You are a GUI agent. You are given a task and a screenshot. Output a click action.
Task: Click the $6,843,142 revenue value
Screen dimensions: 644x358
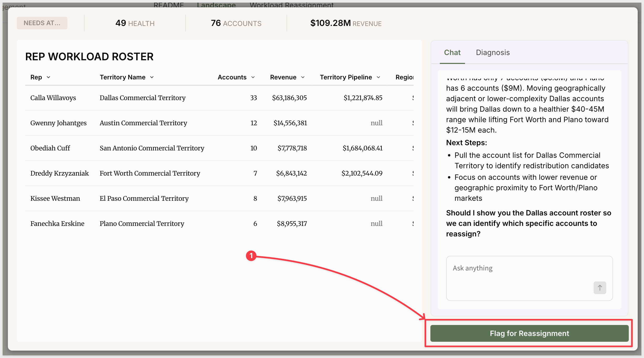[291, 173]
